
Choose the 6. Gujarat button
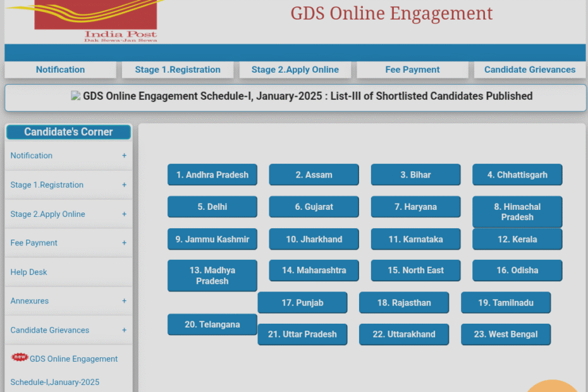314,207
